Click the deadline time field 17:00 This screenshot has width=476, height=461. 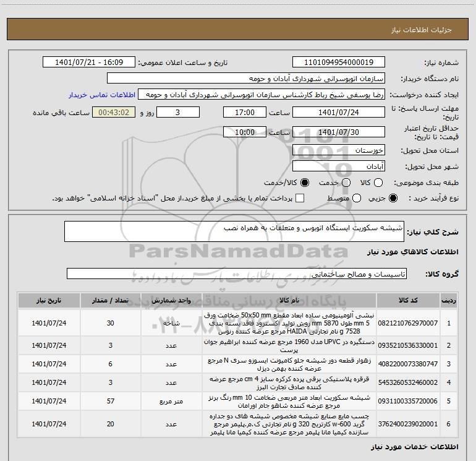(245, 113)
